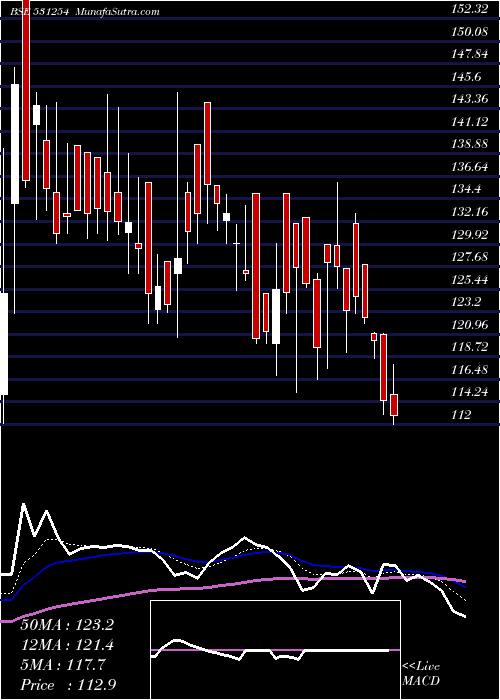Click the 50MA : 123.2 readout
Image resolution: width=500 pixels, height=700 pixels.
coord(67,625)
